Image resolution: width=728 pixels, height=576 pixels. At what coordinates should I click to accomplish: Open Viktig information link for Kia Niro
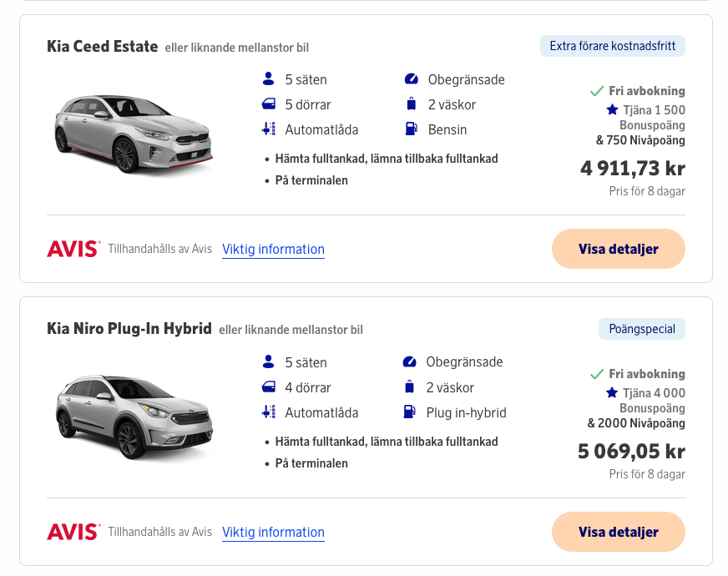point(273,532)
